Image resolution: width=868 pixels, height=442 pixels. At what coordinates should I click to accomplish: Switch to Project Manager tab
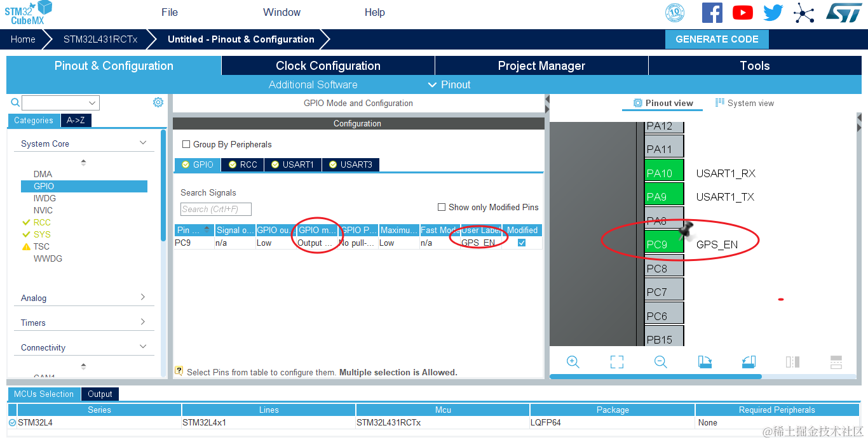click(x=541, y=65)
